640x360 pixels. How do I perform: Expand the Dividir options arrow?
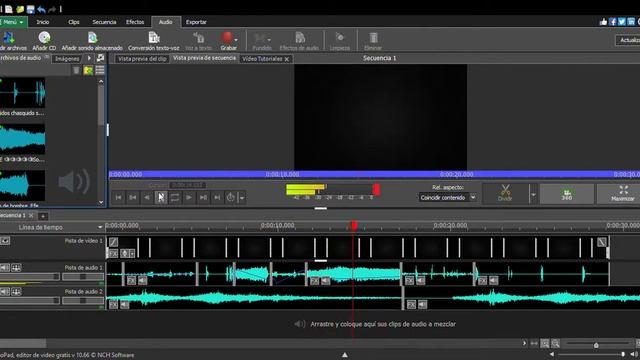533,194
